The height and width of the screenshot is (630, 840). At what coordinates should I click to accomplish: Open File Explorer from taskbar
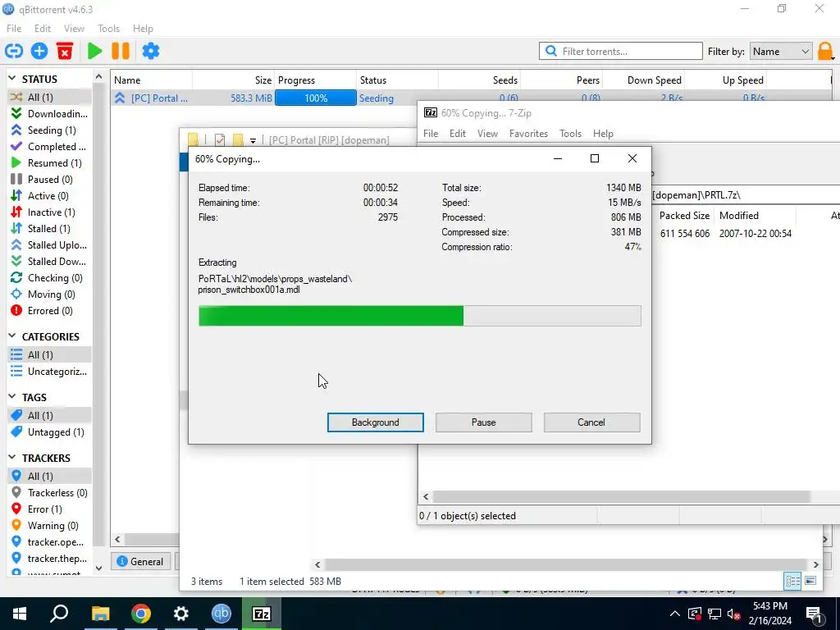click(x=100, y=614)
